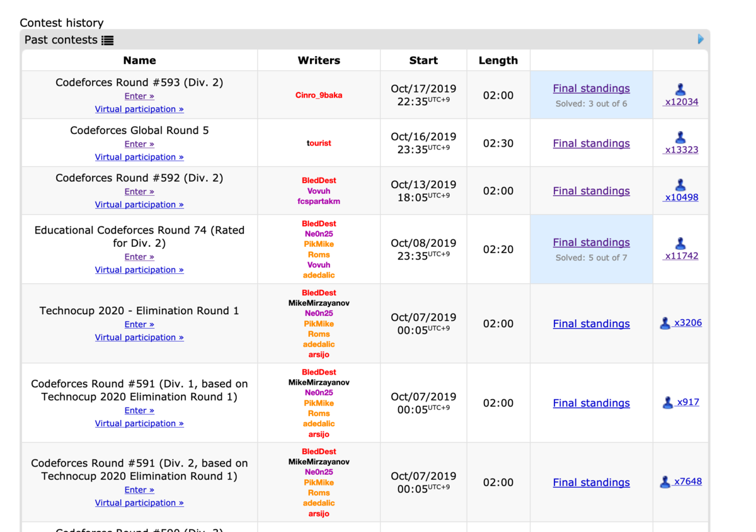Image resolution: width=756 pixels, height=532 pixels.
Task: Start Virtual participation for Round #593
Action: (139, 109)
